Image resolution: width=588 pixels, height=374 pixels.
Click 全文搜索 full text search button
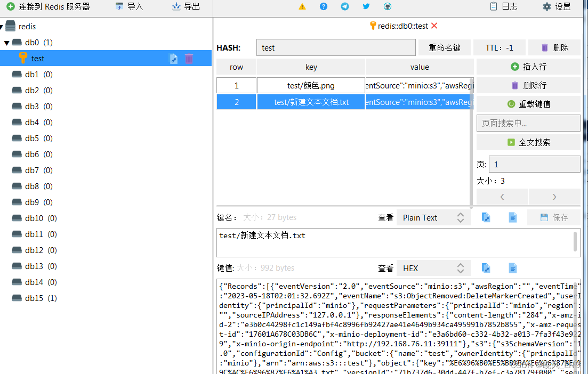tap(528, 142)
